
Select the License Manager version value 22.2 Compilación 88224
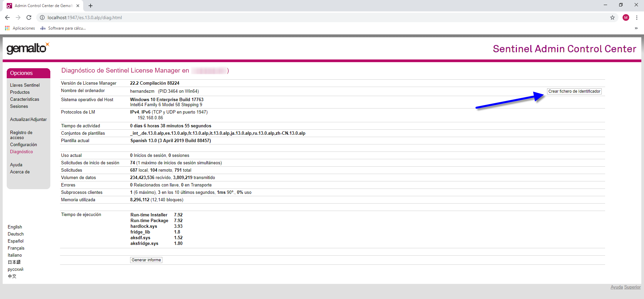(x=155, y=83)
